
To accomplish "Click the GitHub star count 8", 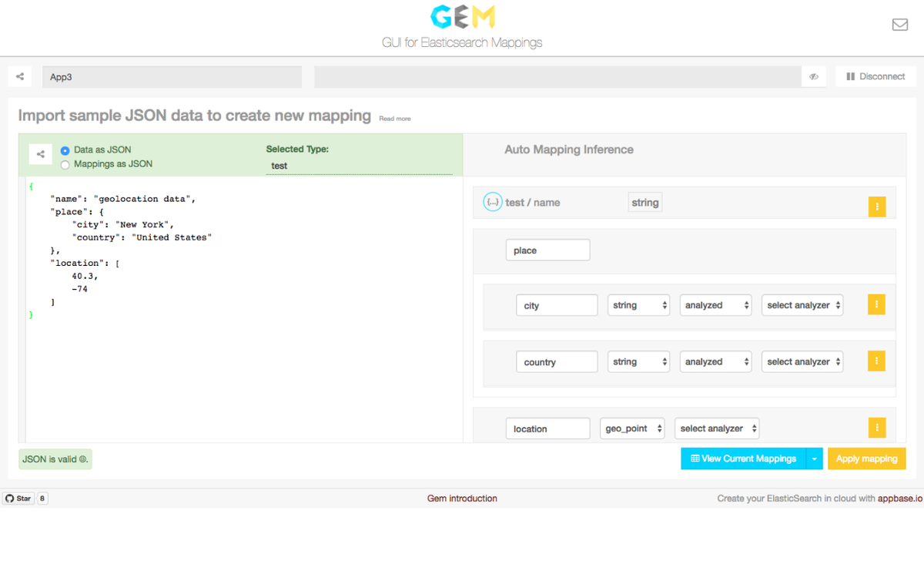I will pos(42,499).
